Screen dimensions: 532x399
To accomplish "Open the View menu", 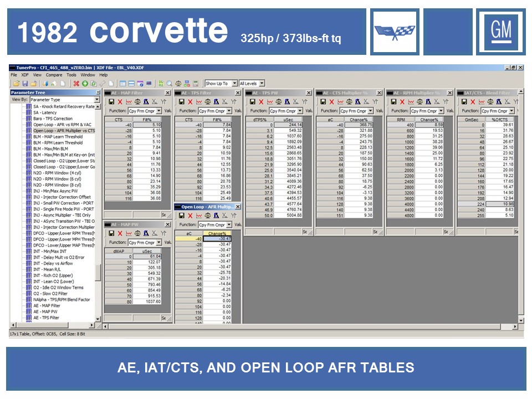I will (37, 75).
